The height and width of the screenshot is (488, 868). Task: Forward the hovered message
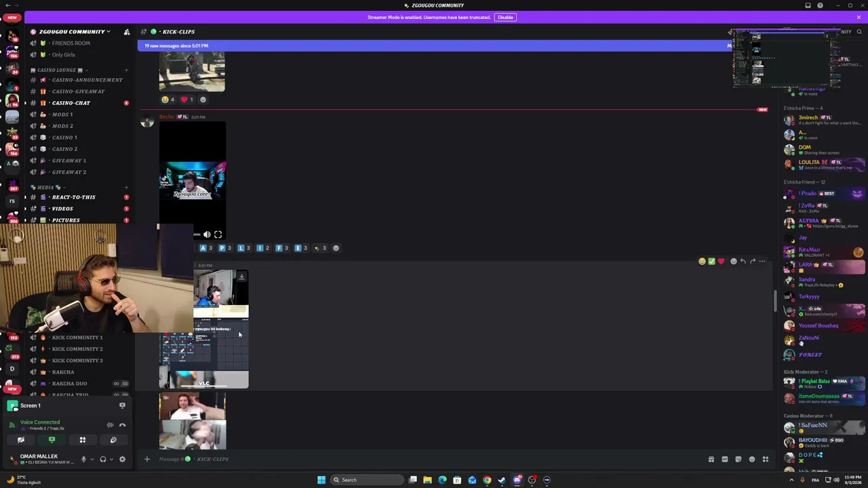pos(753,261)
